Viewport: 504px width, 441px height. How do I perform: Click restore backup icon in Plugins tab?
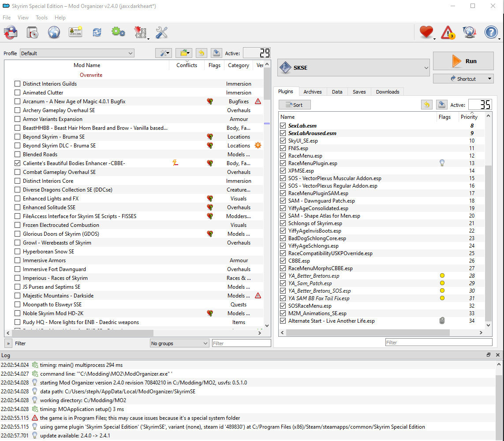pos(427,105)
